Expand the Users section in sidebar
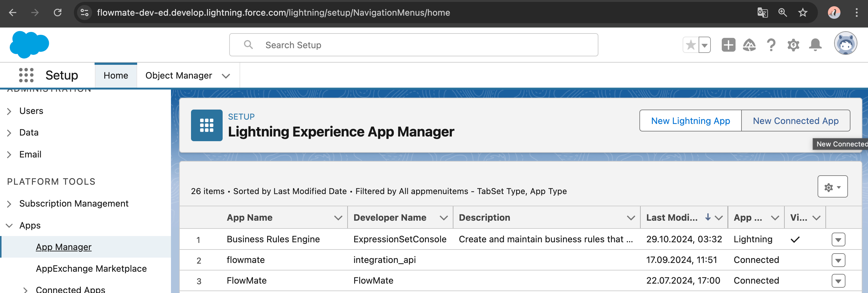The height and width of the screenshot is (293, 868). tap(9, 111)
